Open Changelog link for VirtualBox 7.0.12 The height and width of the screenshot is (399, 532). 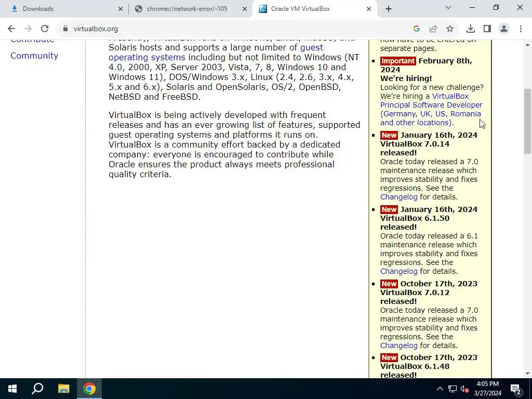click(x=398, y=345)
